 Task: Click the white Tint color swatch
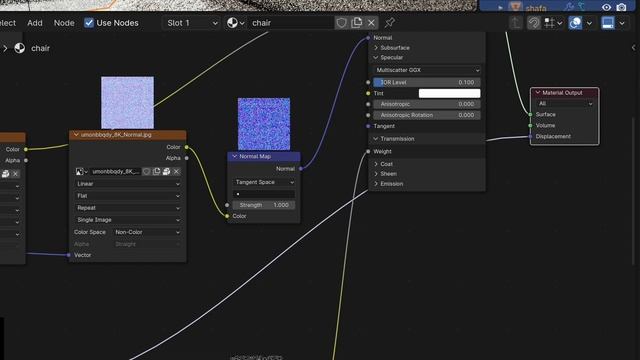449,93
